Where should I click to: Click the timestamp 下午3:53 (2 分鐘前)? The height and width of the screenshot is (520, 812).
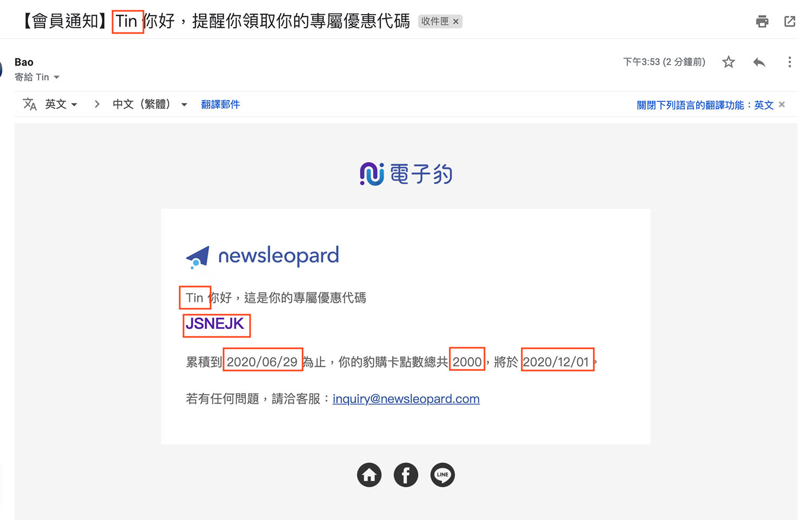pos(664,62)
